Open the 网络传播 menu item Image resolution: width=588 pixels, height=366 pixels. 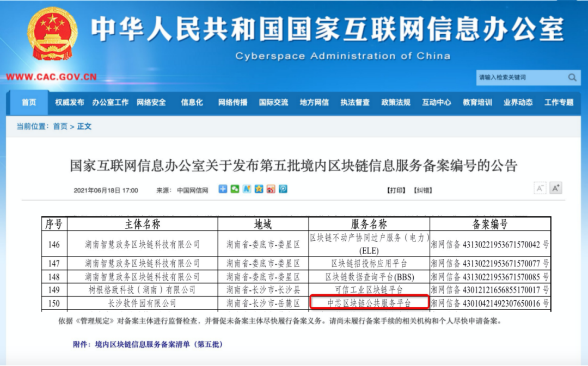pyautogui.click(x=233, y=102)
